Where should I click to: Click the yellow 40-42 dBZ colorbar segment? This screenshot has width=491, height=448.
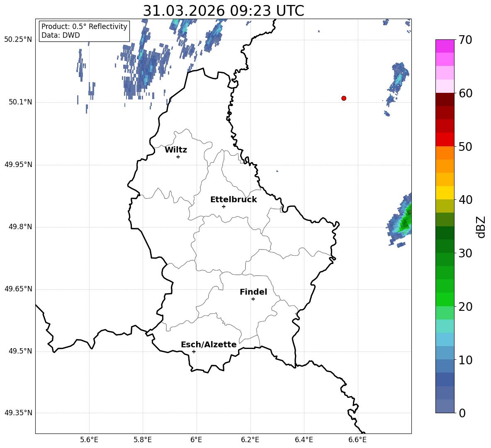point(445,193)
